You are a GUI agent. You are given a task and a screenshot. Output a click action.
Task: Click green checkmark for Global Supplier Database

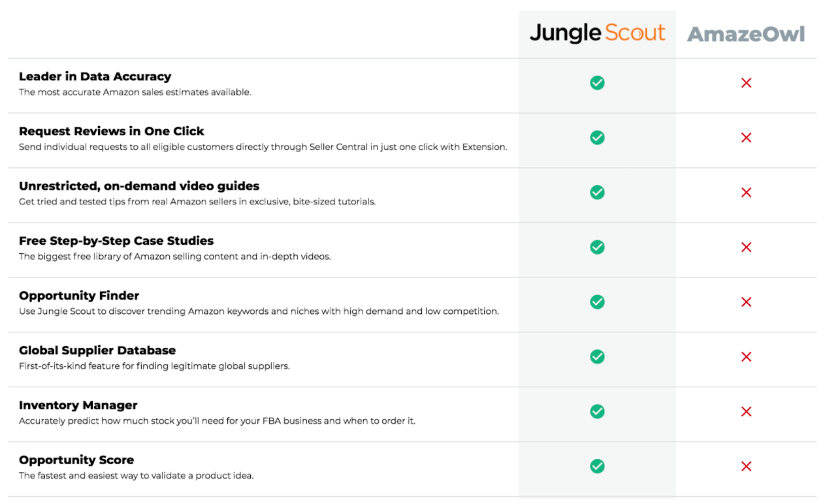coord(597,357)
